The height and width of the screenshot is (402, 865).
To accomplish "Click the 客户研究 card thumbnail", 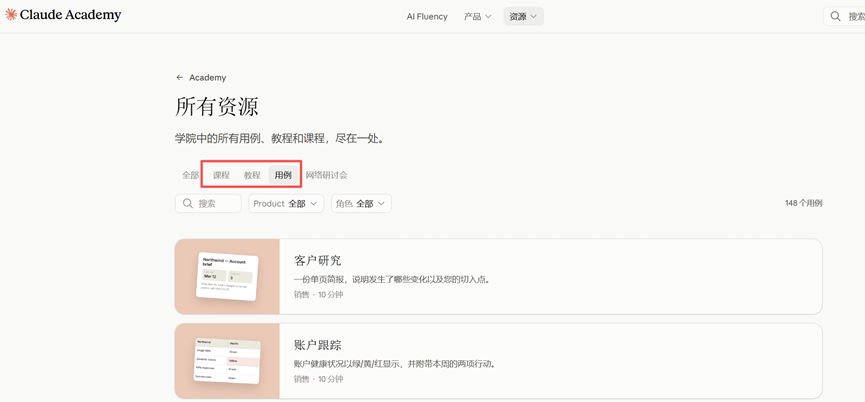I will click(227, 277).
